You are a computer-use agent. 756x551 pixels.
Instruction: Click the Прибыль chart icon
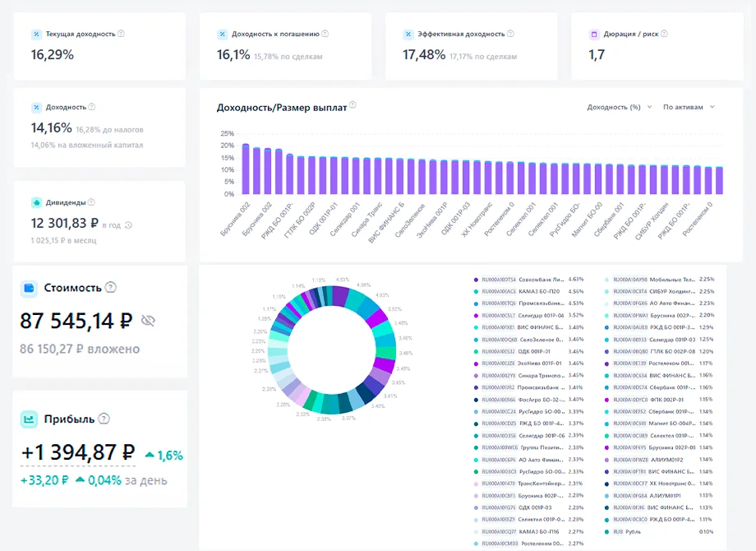click(29, 419)
